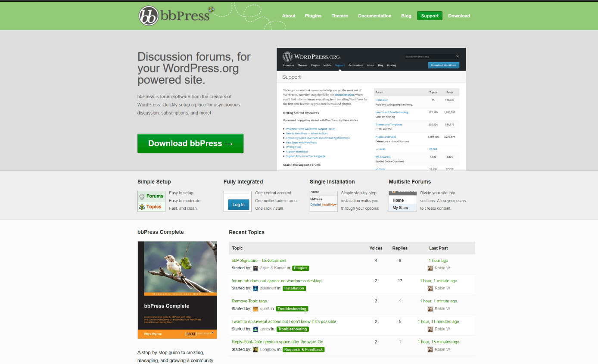Image resolution: width=598 pixels, height=364 pixels.
Task: Visit the Blog page
Action: (x=406, y=16)
